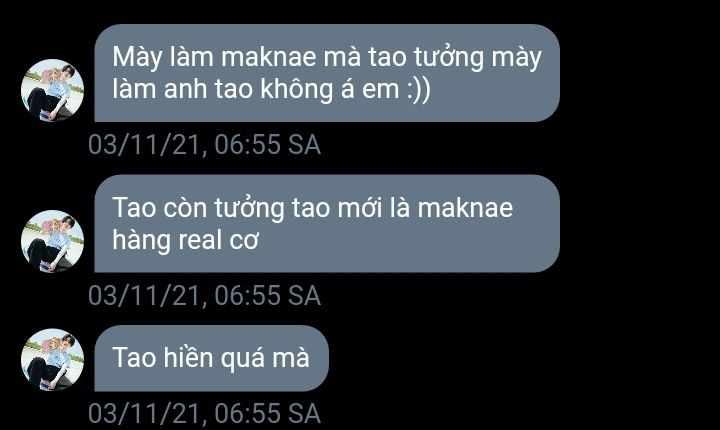Select the "Mày làm maknae mà tao tưởng" bubble
Image resolution: width=720 pixels, height=430 pixels.
pos(327,73)
